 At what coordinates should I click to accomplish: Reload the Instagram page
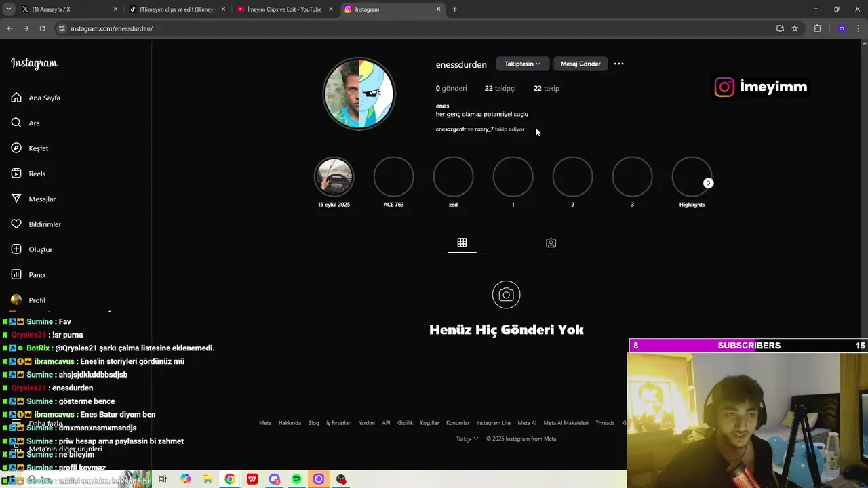click(x=42, y=28)
